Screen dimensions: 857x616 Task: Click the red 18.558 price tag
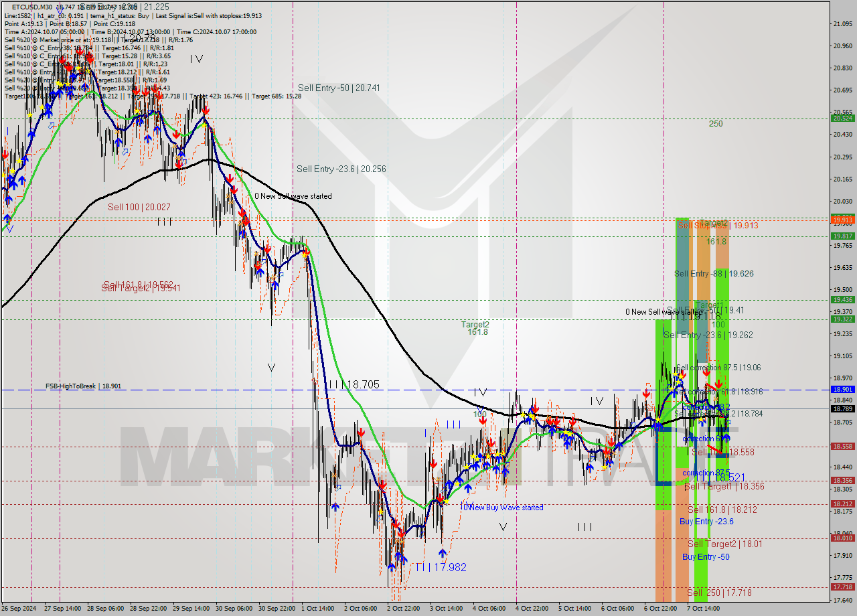pyautogui.click(x=842, y=447)
